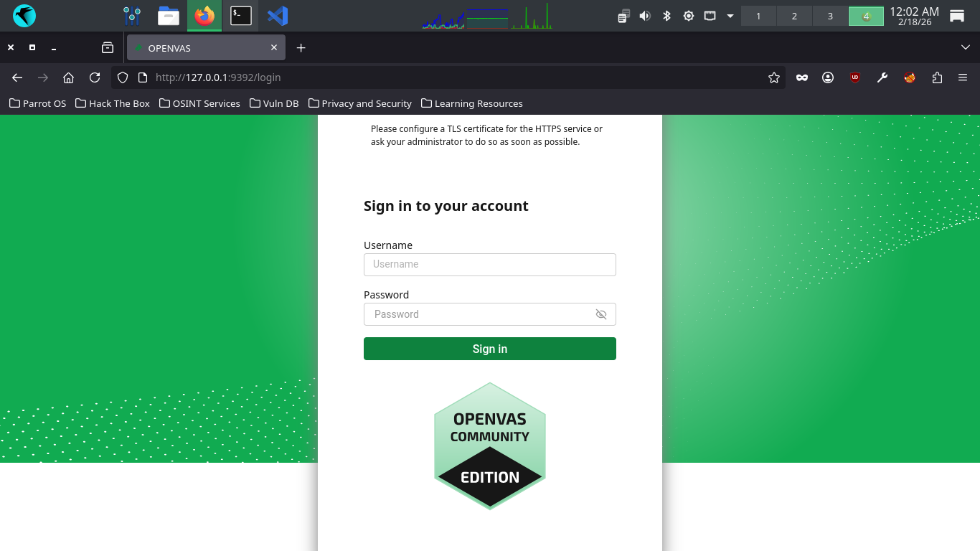Go to browser home page
980x551 pixels.
pyautogui.click(x=68, y=77)
